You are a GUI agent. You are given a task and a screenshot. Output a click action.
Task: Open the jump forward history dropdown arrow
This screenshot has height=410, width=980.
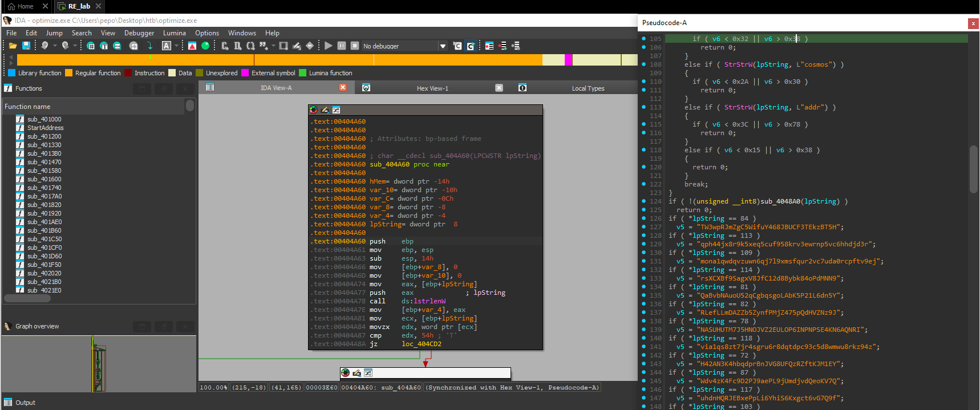coord(75,46)
